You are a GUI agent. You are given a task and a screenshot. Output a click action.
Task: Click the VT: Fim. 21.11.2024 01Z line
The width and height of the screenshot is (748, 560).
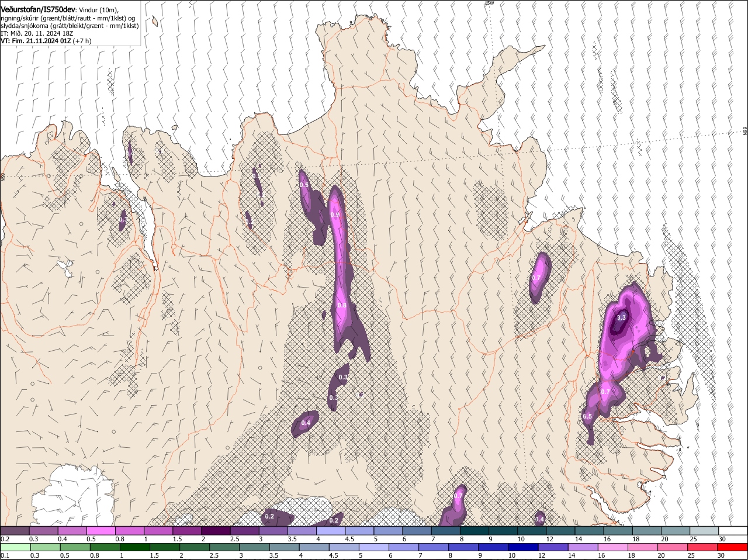coord(46,41)
